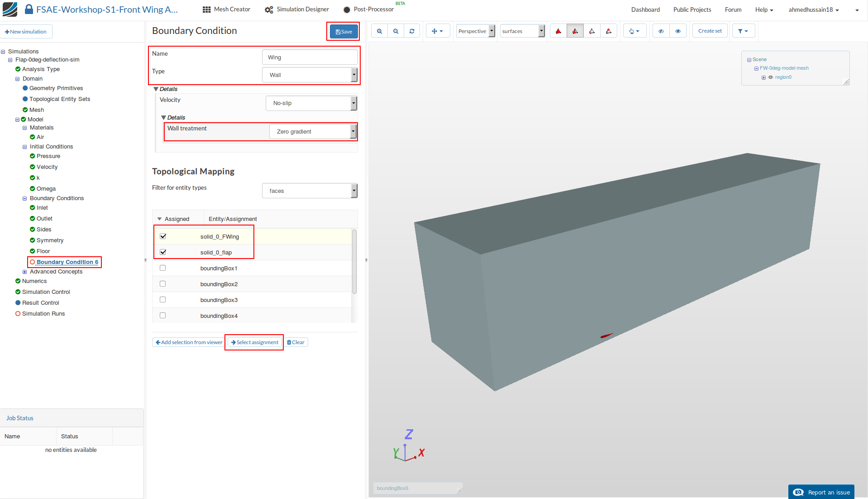868x499 pixels.
Task: Check the boundingBox1 entity checkbox
Action: (x=162, y=268)
